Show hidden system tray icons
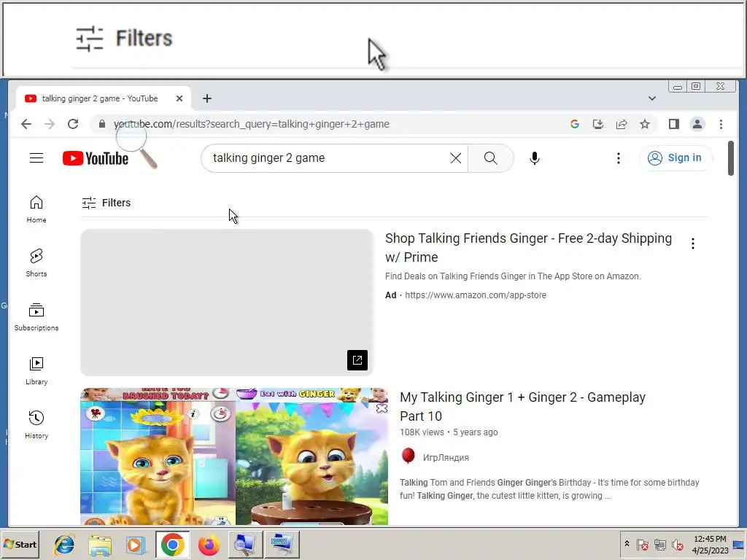Image resolution: width=747 pixels, height=560 pixels. coord(627,544)
